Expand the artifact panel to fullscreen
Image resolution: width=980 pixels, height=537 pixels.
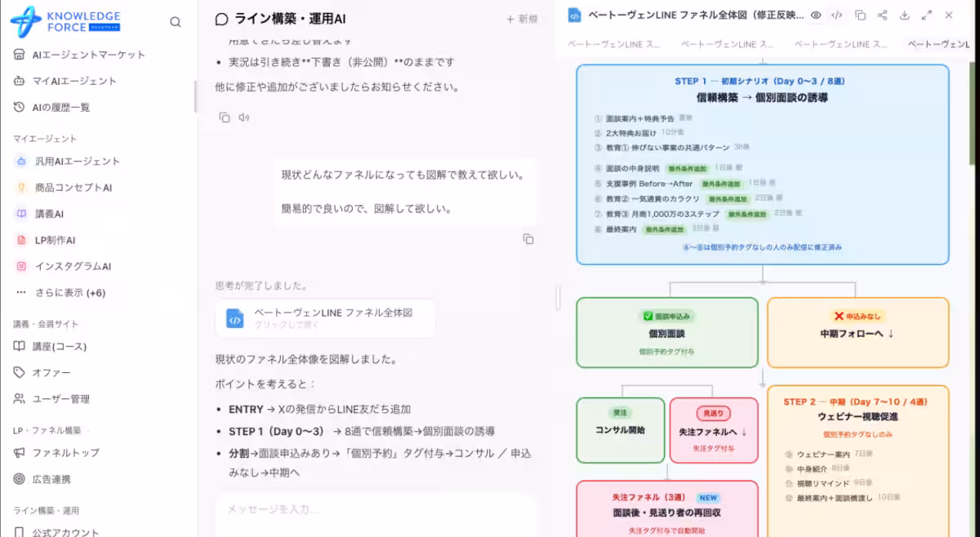point(927,15)
